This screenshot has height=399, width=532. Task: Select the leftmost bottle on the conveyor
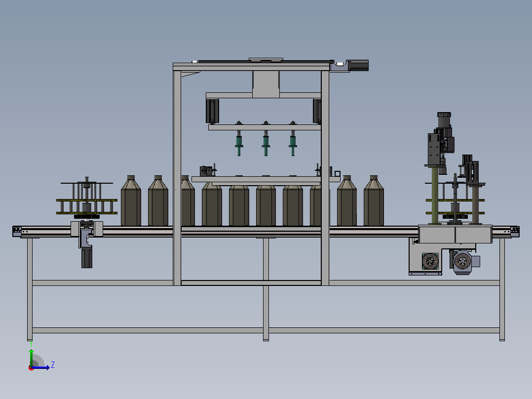pyautogui.click(x=131, y=200)
